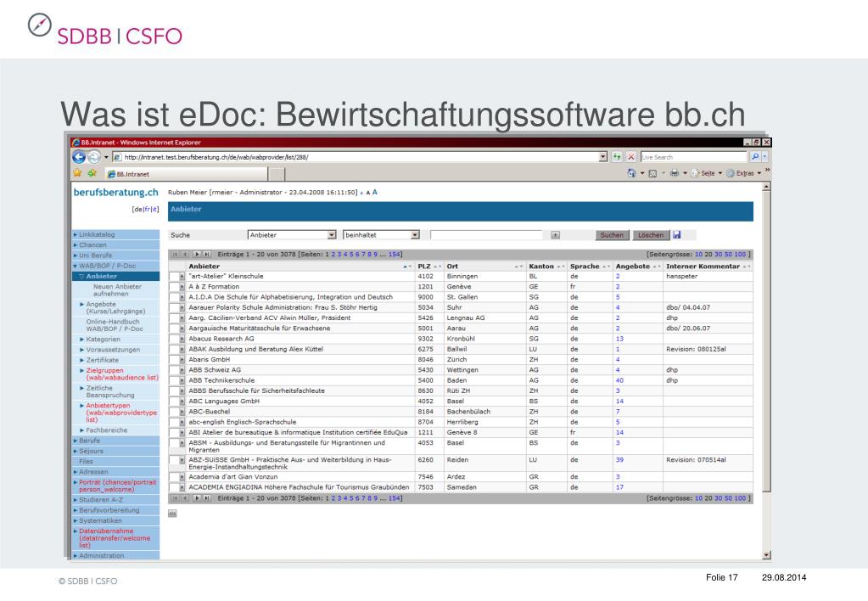Open the Anbieter search field dropdown
Viewport: 868px width, 601px height.
pyautogui.click(x=332, y=235)
